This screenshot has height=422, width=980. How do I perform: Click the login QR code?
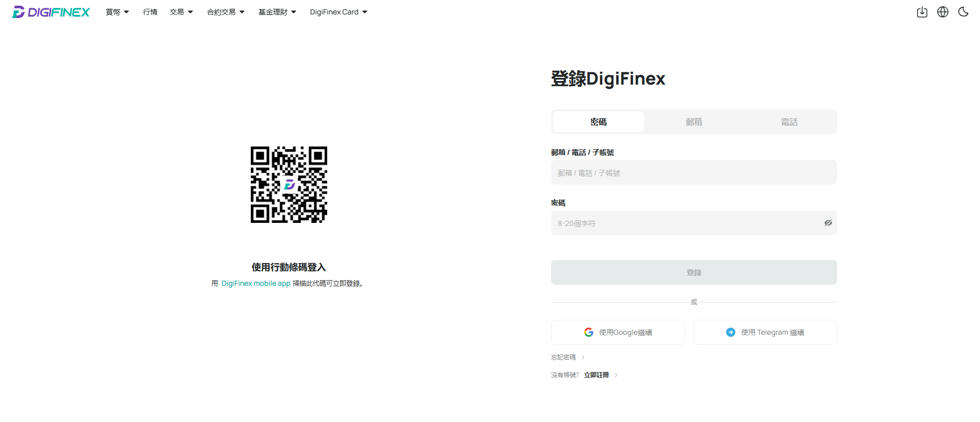tap(289, 185)
